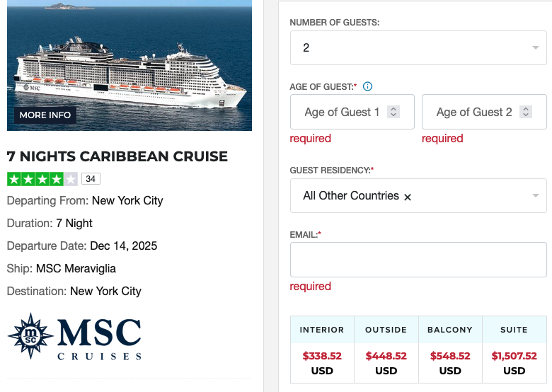Click the MSC Cruises logo
Screen dimensions: 552x392
pyautogui.click(x=74, y=337)
